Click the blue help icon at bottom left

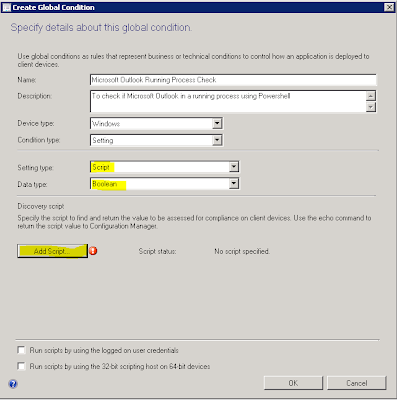[13, 384]
